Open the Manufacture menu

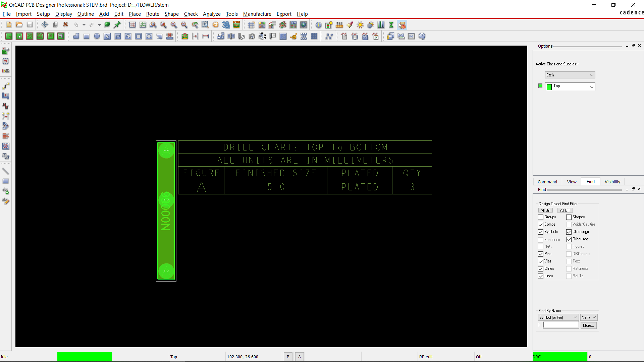(257, 14)
